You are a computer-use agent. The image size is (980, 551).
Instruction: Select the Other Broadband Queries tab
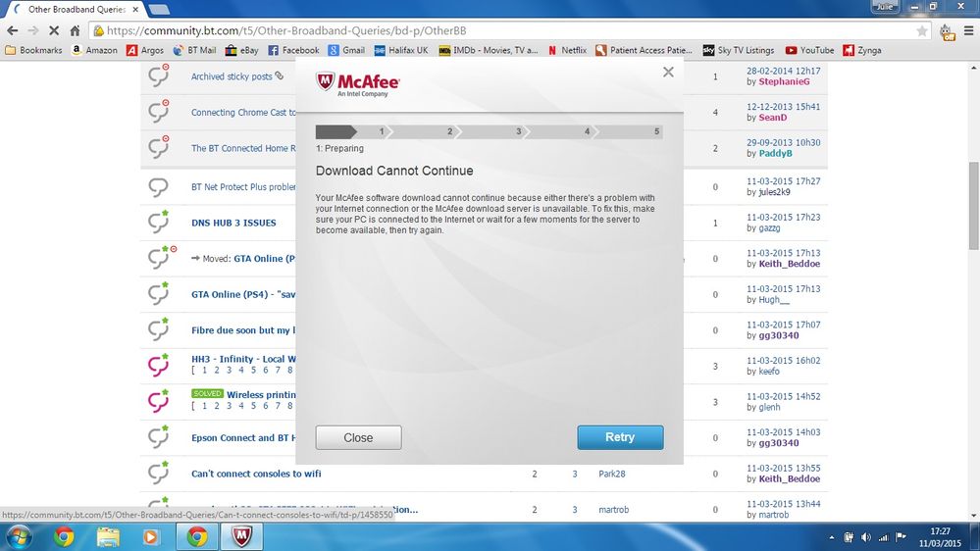pos(75,10)
